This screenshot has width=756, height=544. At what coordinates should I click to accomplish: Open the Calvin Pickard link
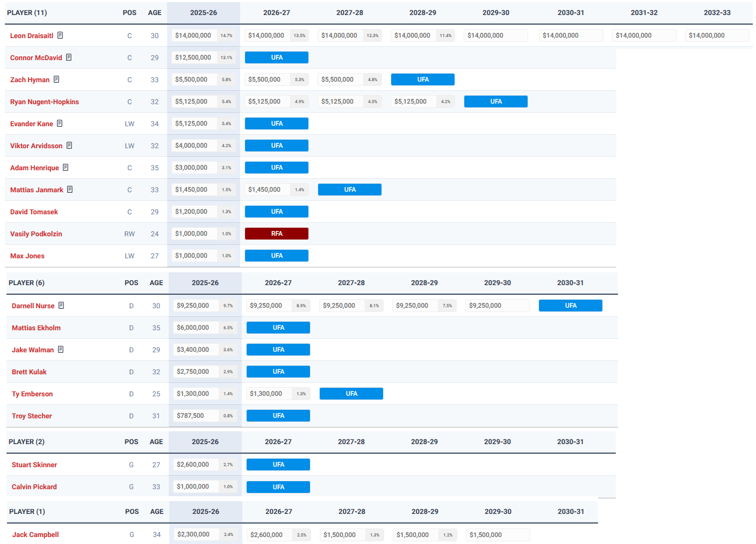[x=34, y=487]
